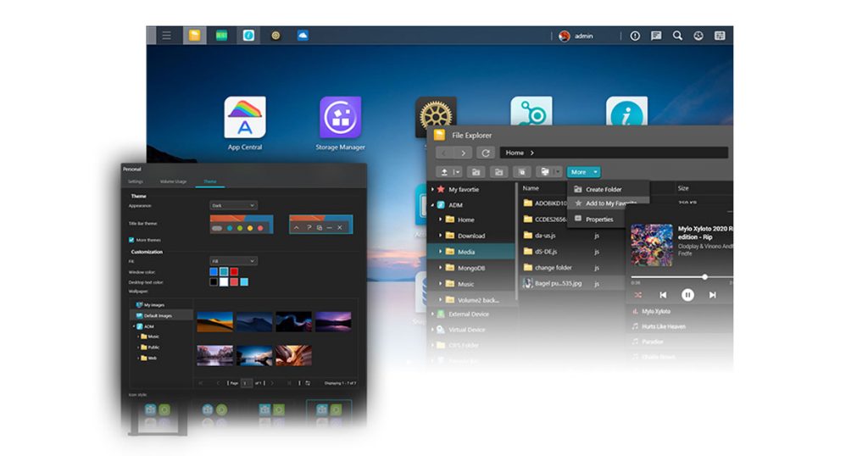Screen dimensions: 868x456
Task: Toggle shuffle in the music player
Action: (637, 295)
